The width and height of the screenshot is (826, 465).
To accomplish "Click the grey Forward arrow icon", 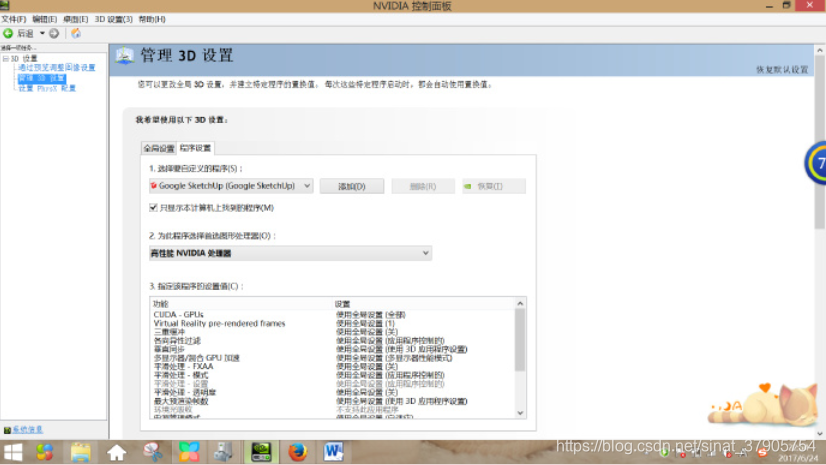I will (x=54, y=33).
